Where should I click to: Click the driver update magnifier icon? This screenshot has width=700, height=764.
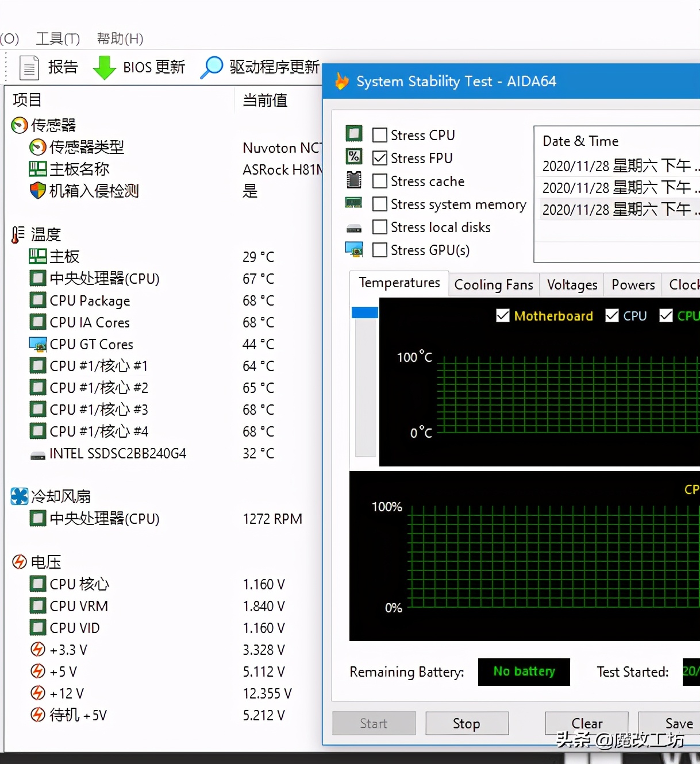pyautogui.click(x=211, y=67)
